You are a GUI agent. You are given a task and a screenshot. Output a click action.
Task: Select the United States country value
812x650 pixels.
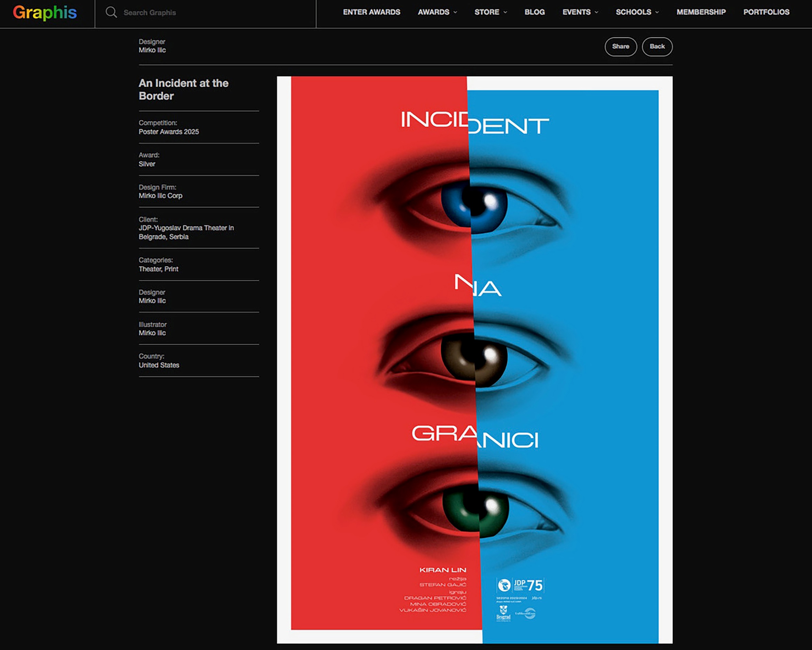coord(159,365)
